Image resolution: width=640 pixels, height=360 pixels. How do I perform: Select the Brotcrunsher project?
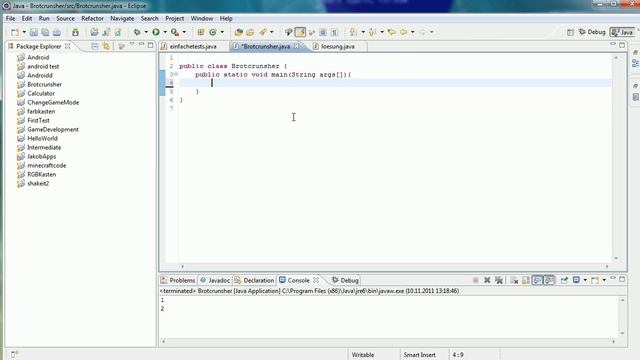pyautogui.click(x=44, y=84)
